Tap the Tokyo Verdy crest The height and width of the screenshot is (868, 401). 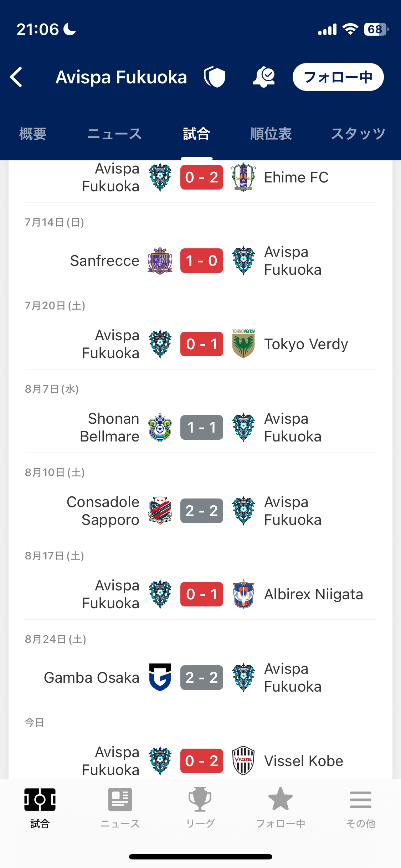point(243,344)
